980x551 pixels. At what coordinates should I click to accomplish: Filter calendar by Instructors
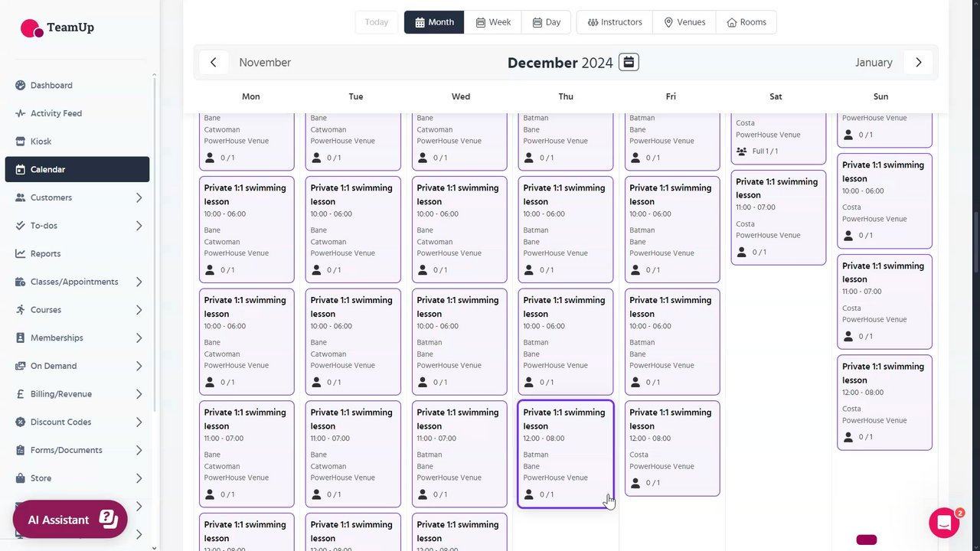click(x=615, y=22)
